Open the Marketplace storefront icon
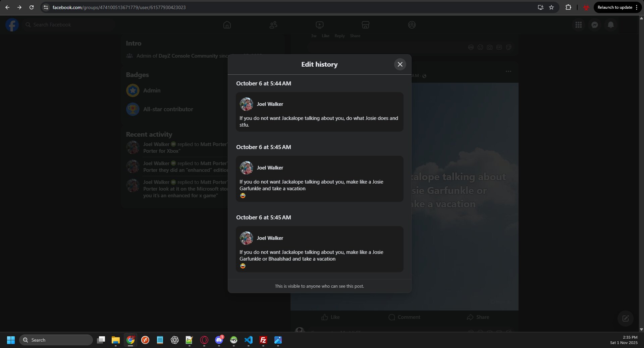The height and width of the screenshot is (348, 644). (366, 25)
